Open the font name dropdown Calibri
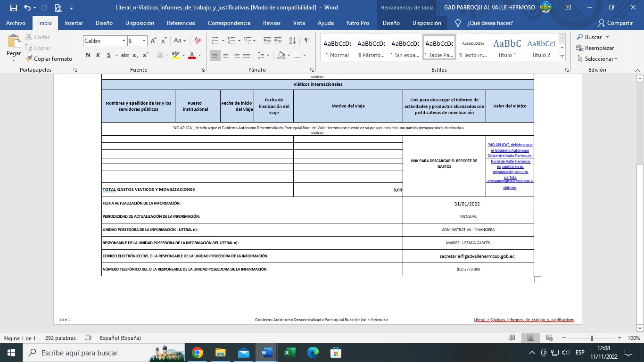Screen dimensions: 644x362 tap(124, 41)
